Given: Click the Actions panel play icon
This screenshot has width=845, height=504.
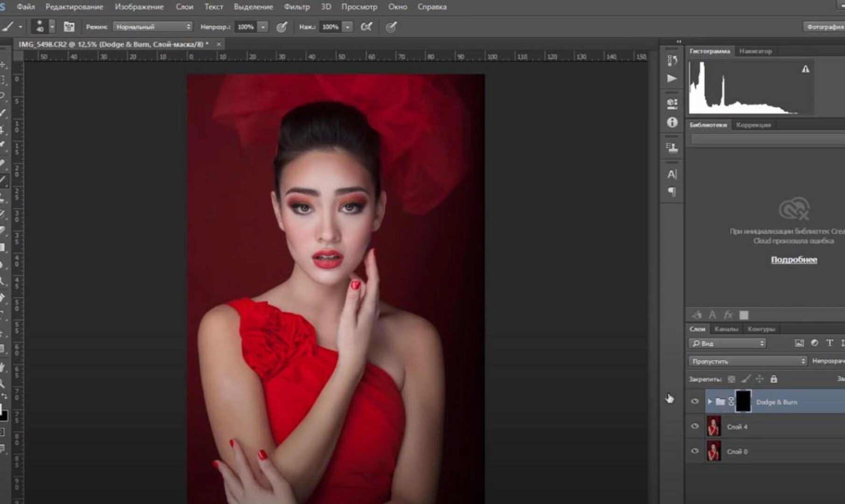Looking at the screenshot, I should coord(672,79).
